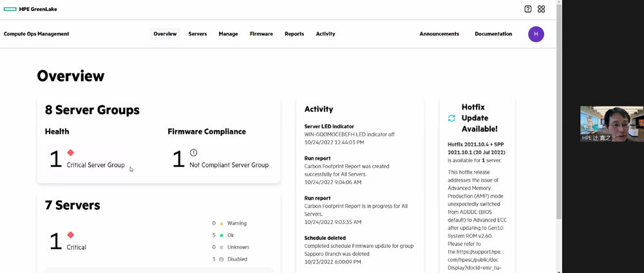Click the 7 Servers heading
This screenshot has width=644, height=273.
click(73, 205)
